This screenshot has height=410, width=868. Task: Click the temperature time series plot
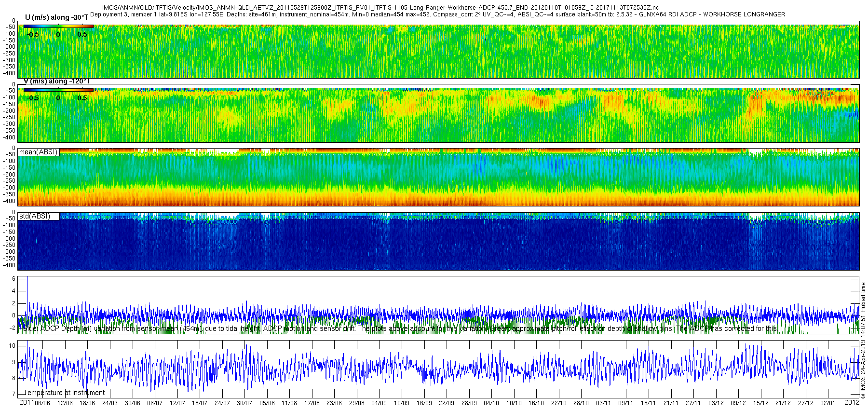438,369
